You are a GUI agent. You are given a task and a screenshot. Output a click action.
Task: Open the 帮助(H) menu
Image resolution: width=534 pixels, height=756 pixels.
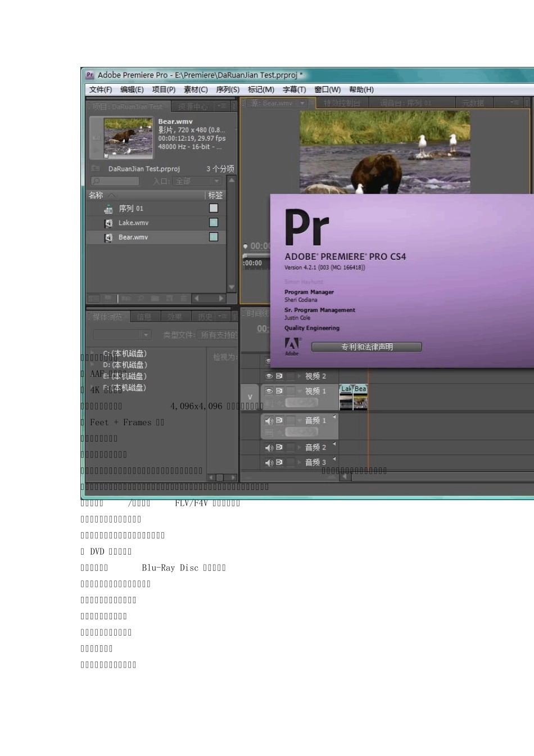click(x=361, y=89)
